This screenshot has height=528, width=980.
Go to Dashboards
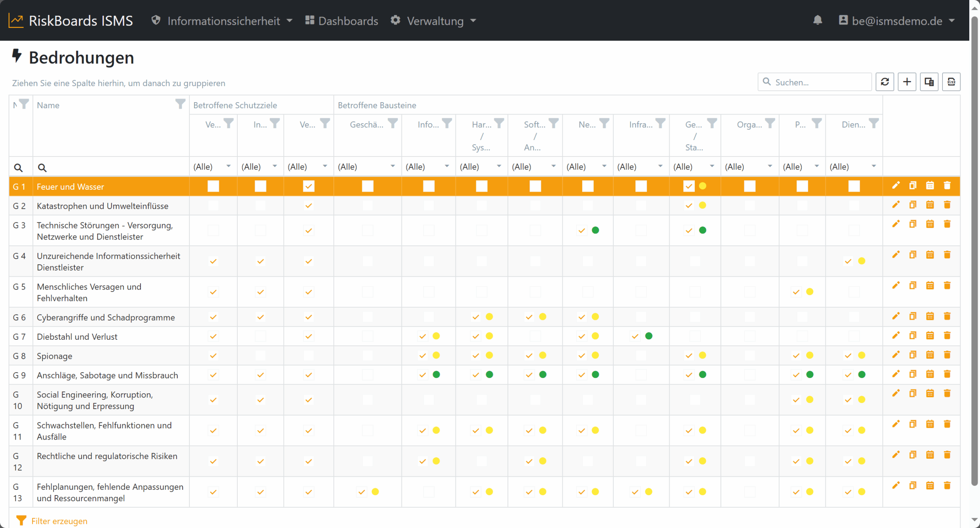point(341,21)
